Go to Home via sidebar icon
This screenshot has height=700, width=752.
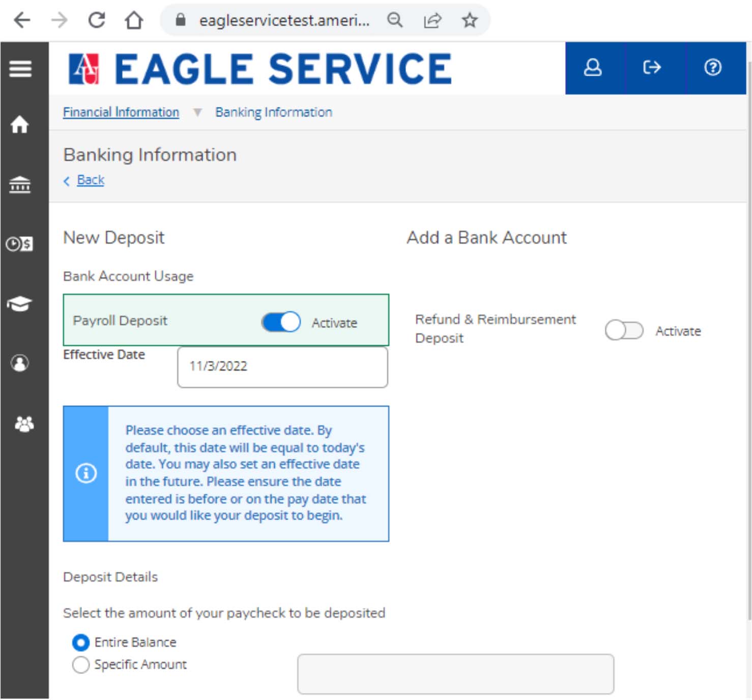tap(20, 124)
